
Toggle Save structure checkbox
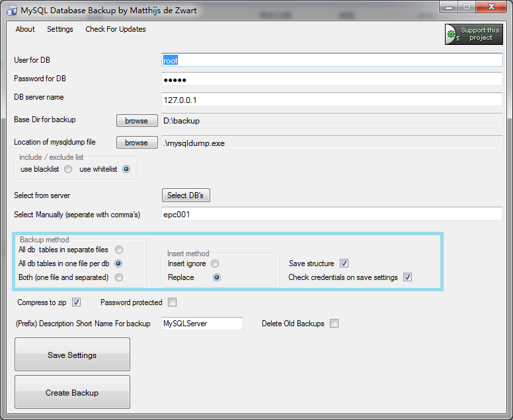click(x=344, y=263)
